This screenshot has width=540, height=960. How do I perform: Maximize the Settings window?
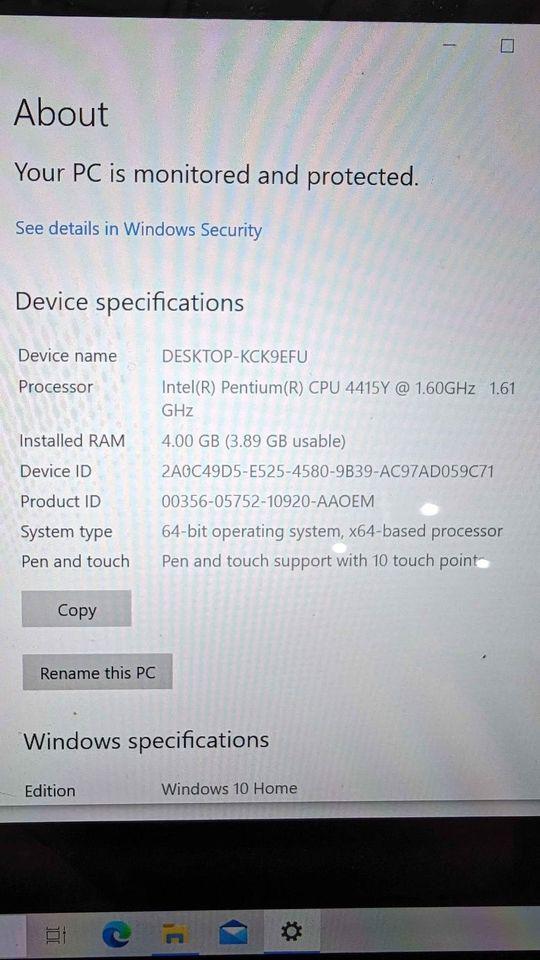tap(507, 46)
